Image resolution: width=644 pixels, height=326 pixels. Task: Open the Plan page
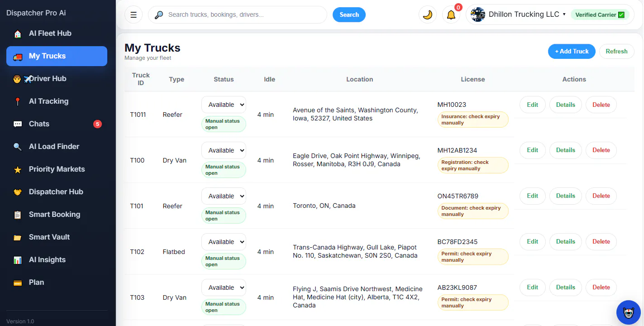[x=57, y=283]
